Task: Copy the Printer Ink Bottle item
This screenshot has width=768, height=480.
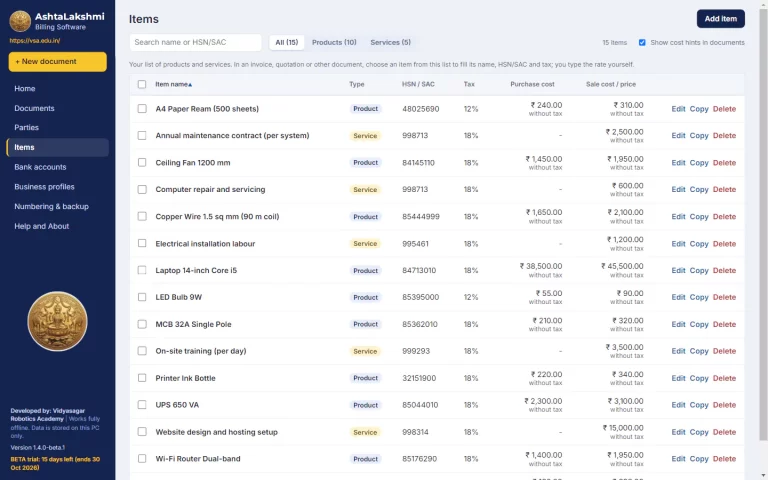Action: 699,378
